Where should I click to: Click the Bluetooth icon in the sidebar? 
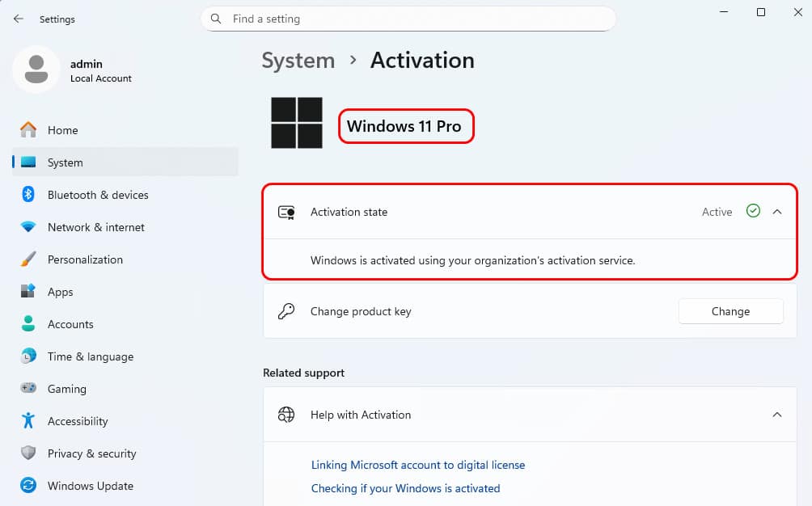[28, 195]
